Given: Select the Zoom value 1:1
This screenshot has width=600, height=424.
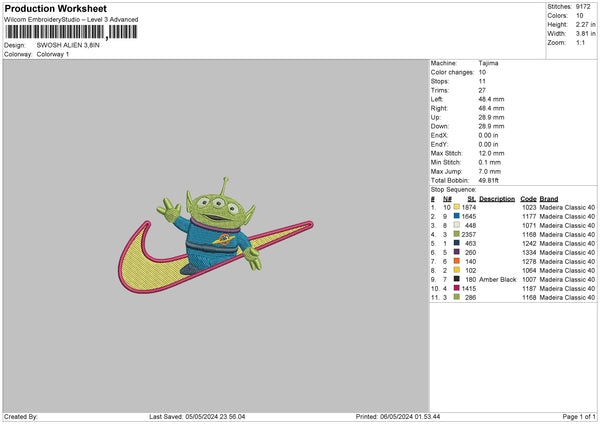Looking at the screenshot, I should pos(580,42).
